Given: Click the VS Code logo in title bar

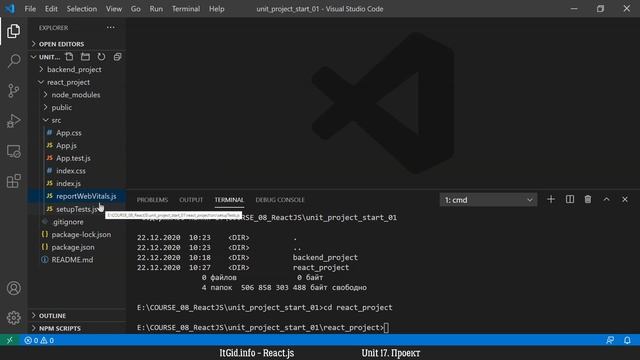Looking at the screenshot, I should 9,9.
